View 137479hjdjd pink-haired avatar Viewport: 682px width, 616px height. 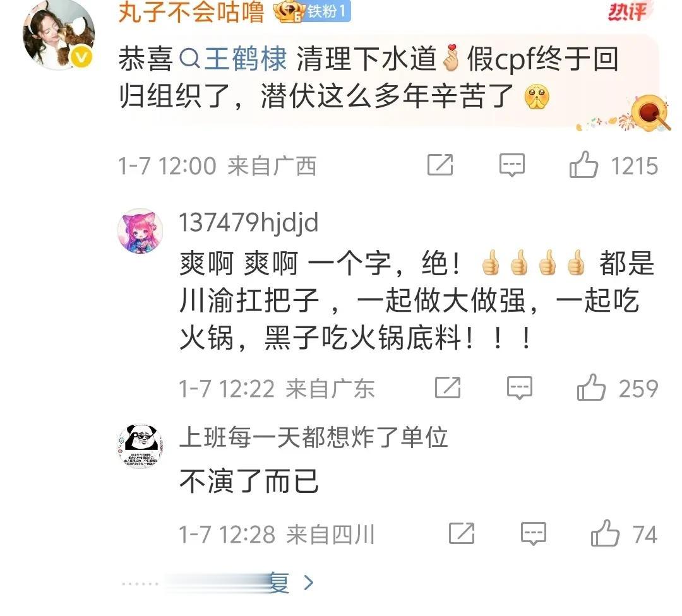(140, 230)
